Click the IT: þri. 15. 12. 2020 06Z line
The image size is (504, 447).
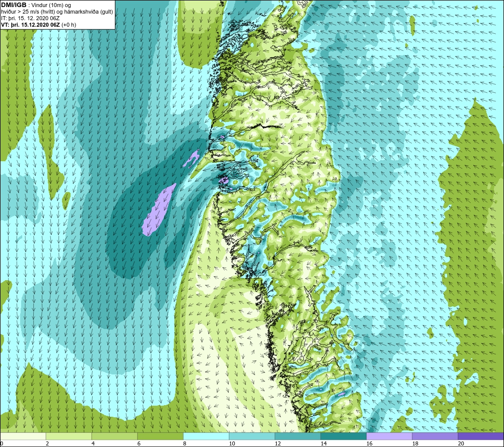point(30,18)
